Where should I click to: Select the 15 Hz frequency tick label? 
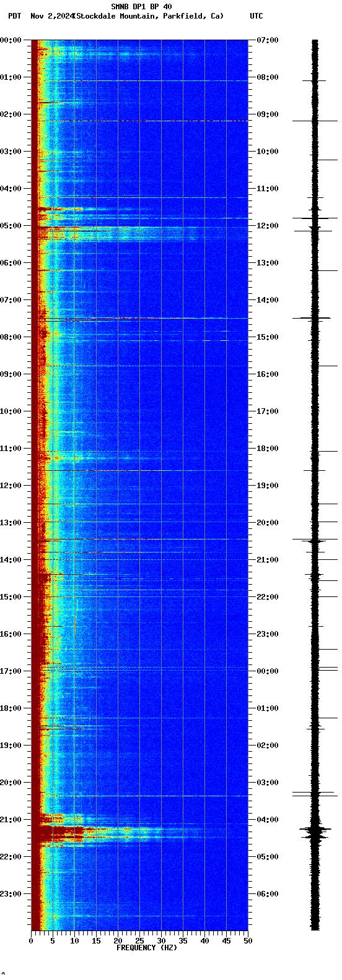coord(96,941)
